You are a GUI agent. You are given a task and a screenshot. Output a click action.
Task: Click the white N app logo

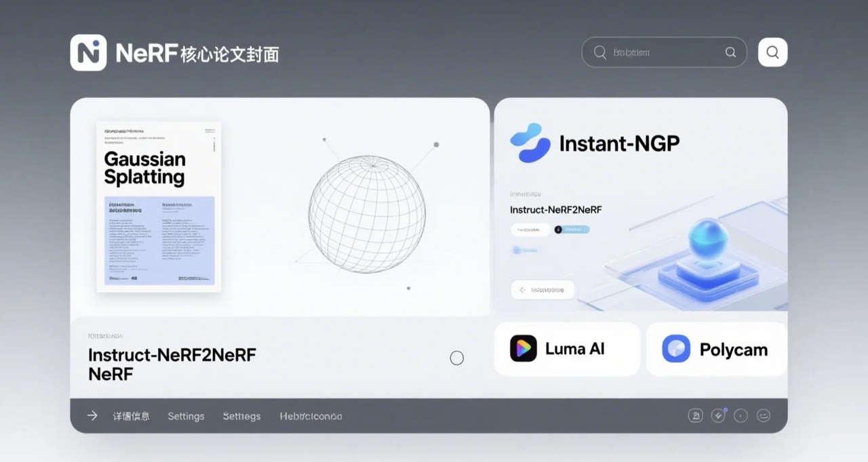pos(88,53)
